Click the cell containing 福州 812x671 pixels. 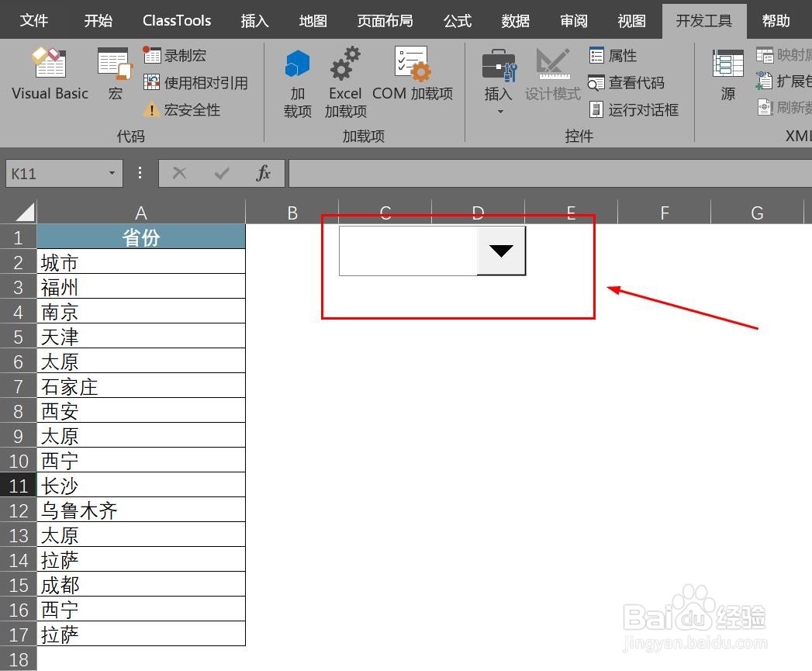pyautogui.click(x=141, y=287)
